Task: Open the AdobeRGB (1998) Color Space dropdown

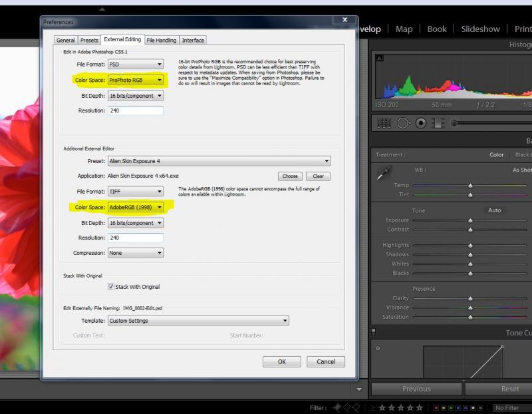Action: pos(136,207)
